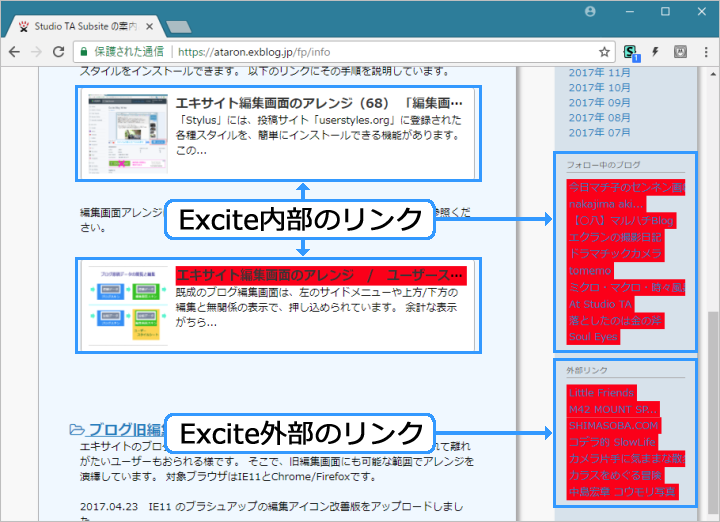Close the Studio TA Subsite tab

pos(149,27)
